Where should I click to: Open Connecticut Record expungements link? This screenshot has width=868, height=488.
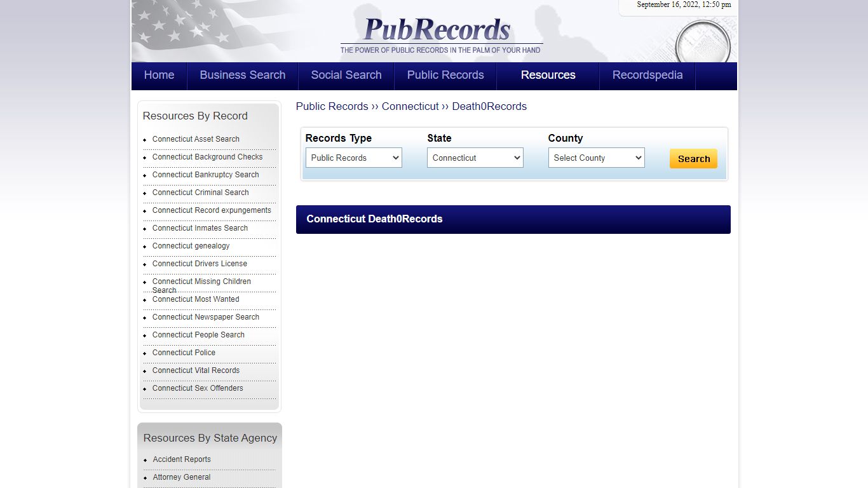click(x=212, y=210)
